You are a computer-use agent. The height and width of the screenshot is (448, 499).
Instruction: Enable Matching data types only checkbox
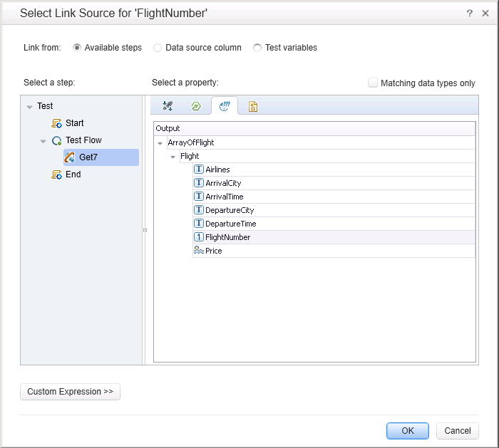click(373, 83)
